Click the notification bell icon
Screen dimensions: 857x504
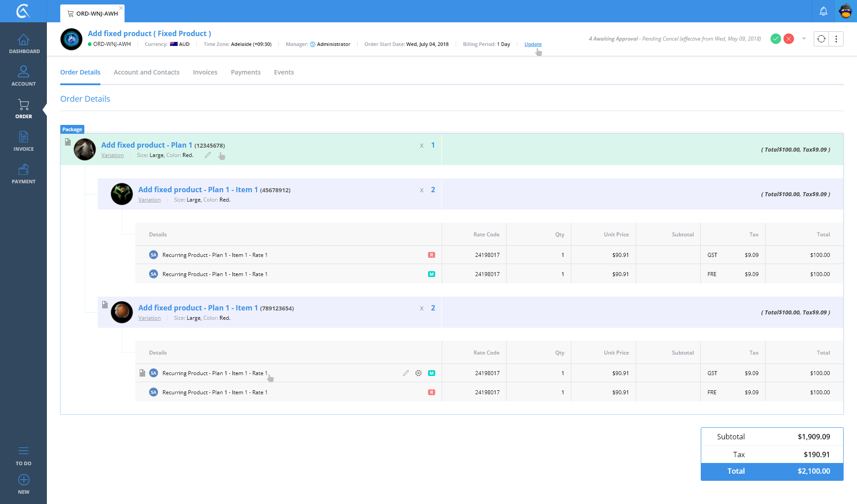click(x=823, y=12)
